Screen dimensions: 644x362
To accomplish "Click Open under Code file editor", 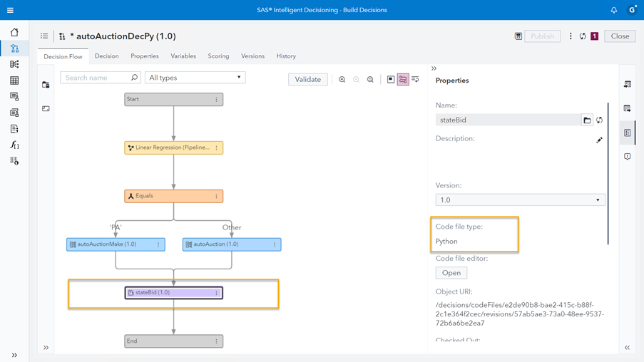I will [451, 273].
